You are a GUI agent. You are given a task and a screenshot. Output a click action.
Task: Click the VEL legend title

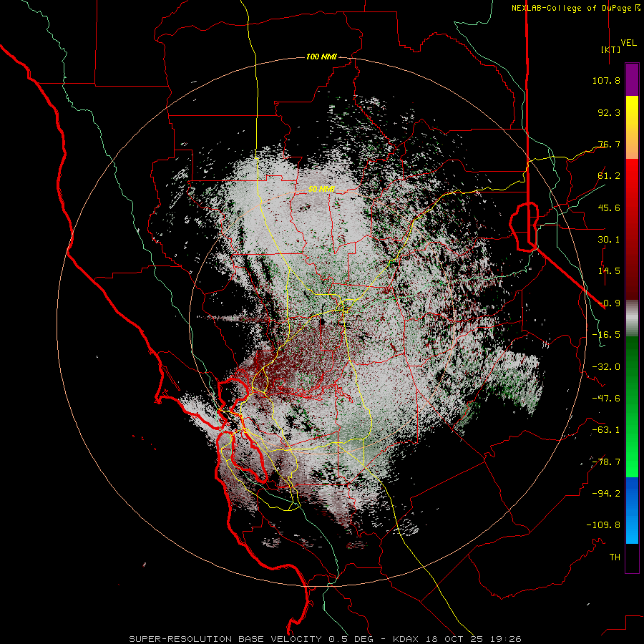628,43
